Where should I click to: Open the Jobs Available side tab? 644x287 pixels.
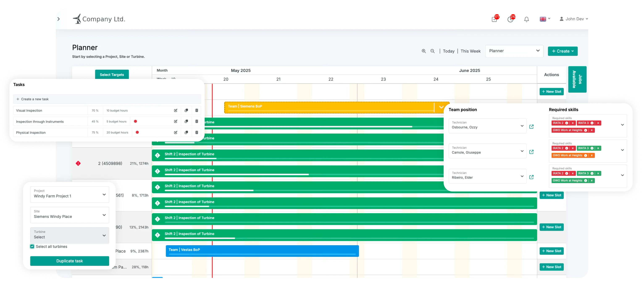577,80
